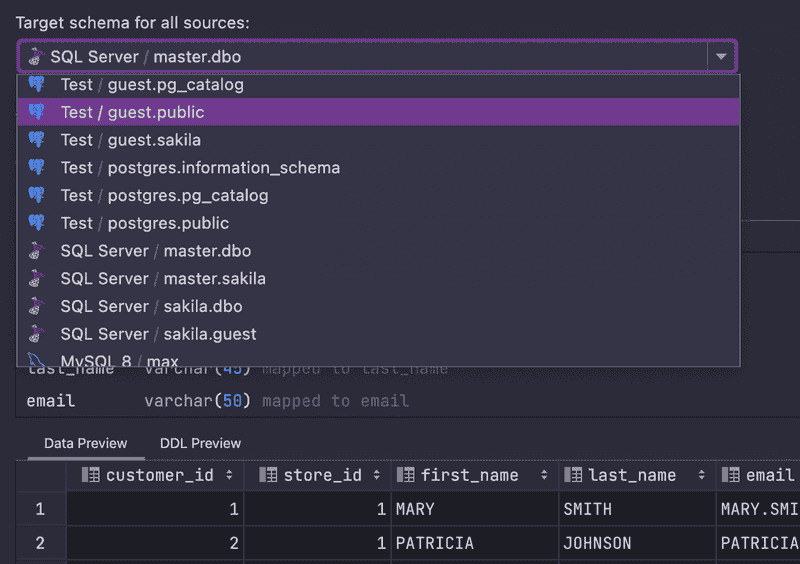The image size is (800, 564).
Task: Select Test / guest.pg_catalog option
Action: (x=379, y=85)
